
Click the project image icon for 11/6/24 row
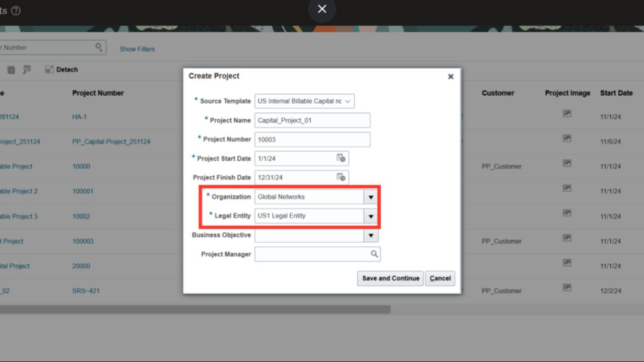[567, 138]
